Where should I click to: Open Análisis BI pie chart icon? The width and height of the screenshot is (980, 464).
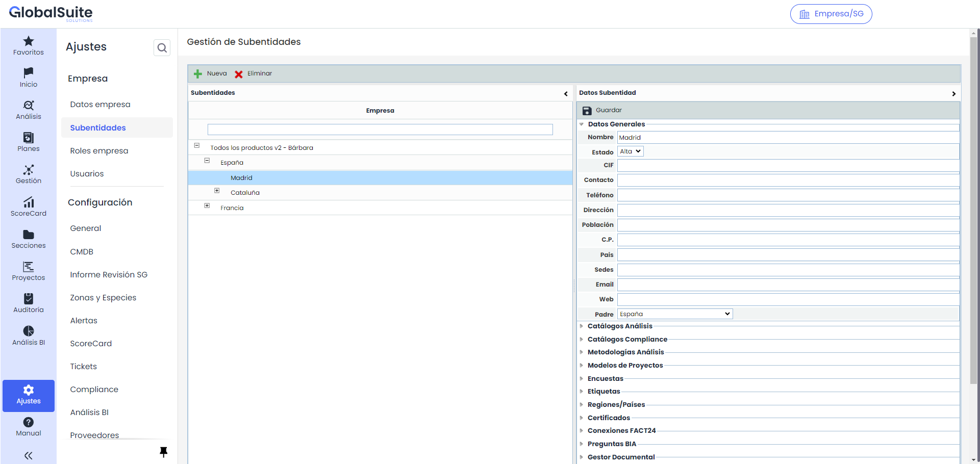tap(29, 331)
